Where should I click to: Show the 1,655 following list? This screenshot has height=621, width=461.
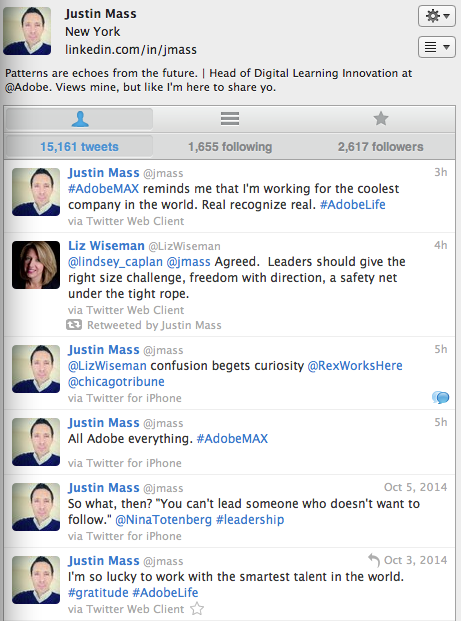click(230, 147)
